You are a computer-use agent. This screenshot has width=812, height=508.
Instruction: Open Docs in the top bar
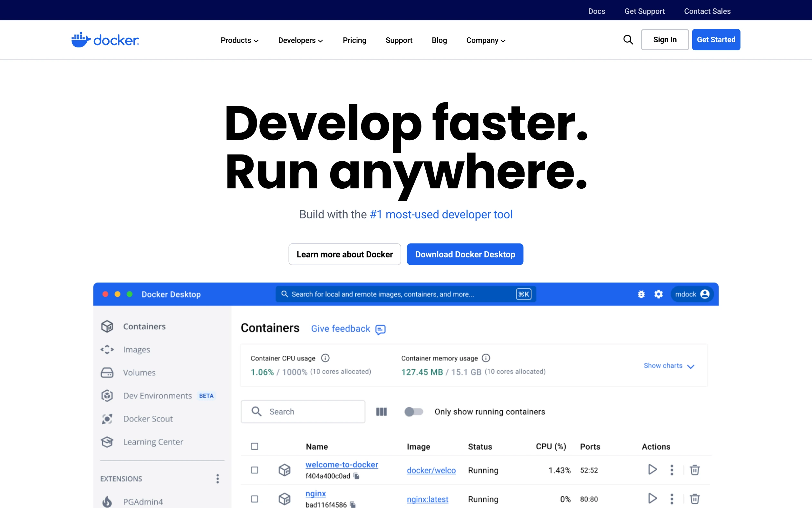(596, 11)
